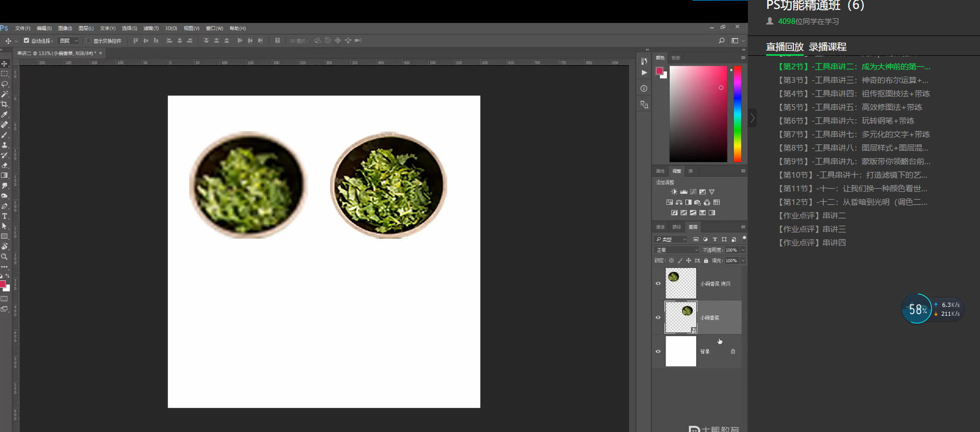The width and height of the screenshot is (980, 432).
Task: Open the 滤镜(T) Filter menu
Action: 151,28
